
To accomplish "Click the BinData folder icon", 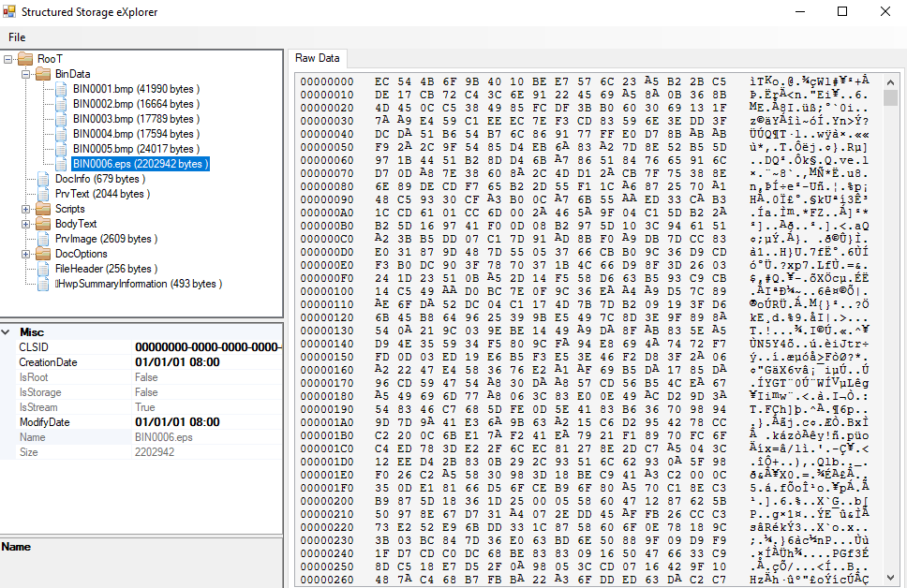I will click(43, 74).
